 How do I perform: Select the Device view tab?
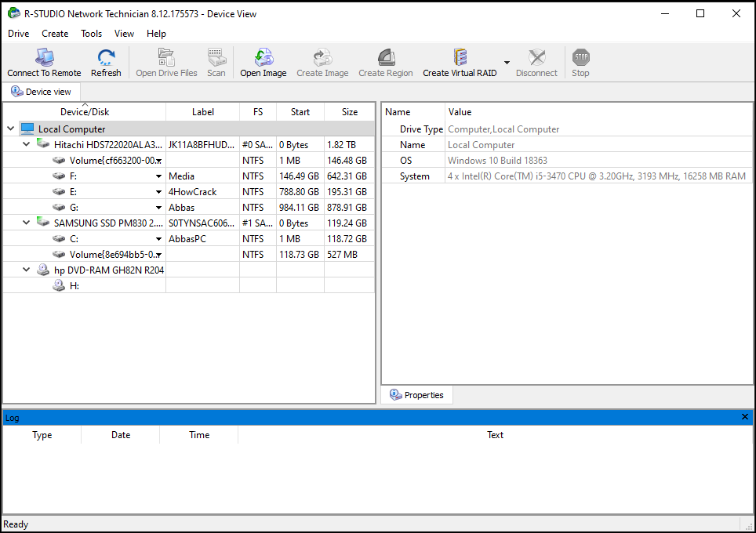click(x=42, y=92)
